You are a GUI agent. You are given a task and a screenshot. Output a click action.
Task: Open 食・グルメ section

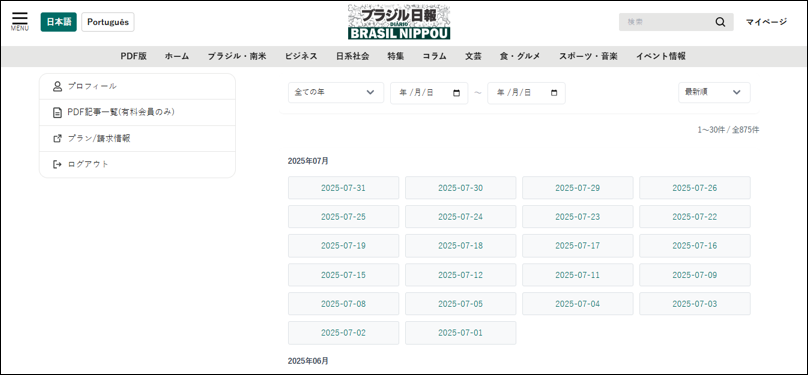(x=520, y=57)
